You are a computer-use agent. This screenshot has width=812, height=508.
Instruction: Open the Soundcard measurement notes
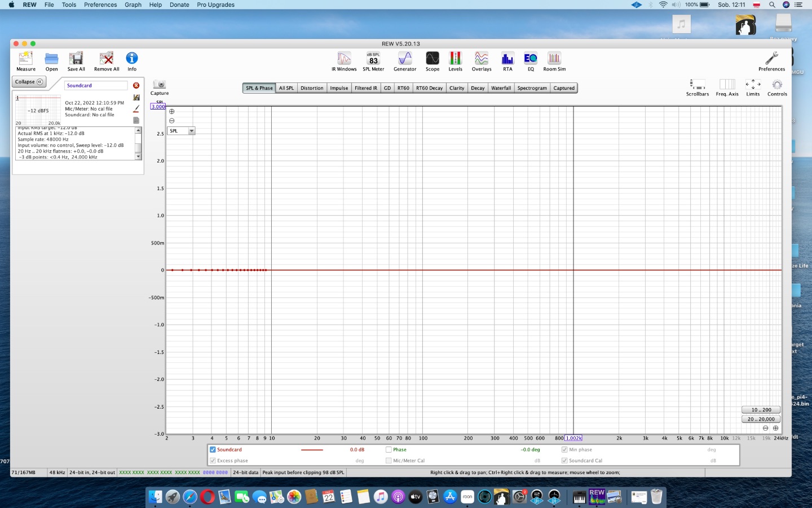coord(136,120)
